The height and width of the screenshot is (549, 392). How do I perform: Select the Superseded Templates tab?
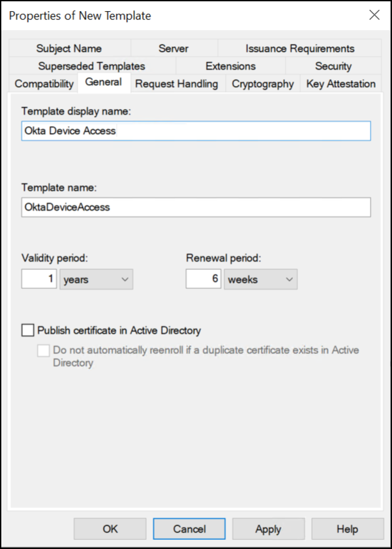click(x=92, y=66)
